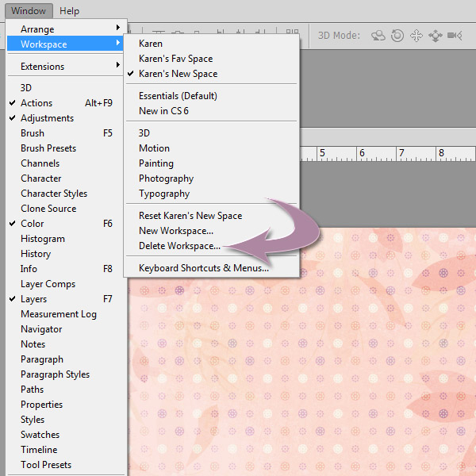Click the horizontal ruler at mark 6

[x=362, y=152]
